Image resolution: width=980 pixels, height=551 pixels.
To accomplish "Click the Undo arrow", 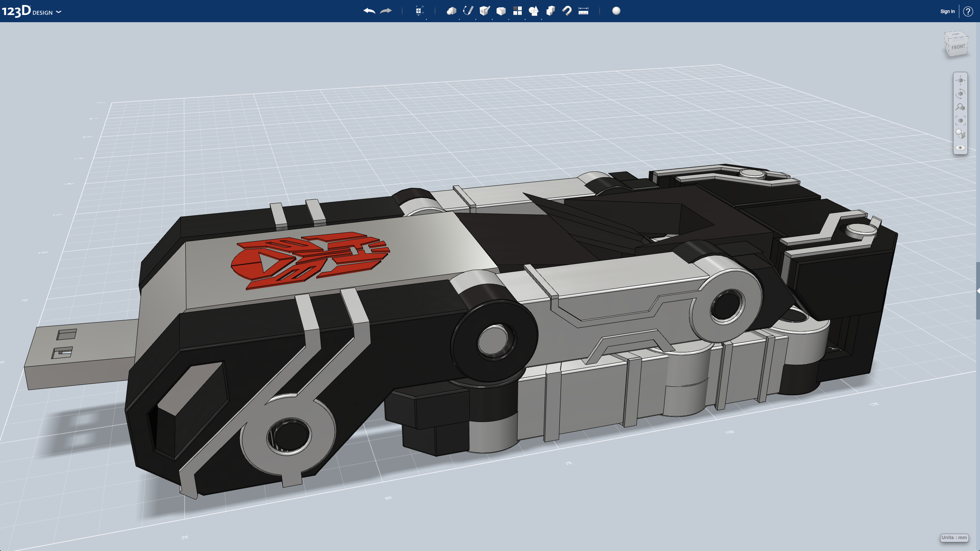I will [369, 11].
